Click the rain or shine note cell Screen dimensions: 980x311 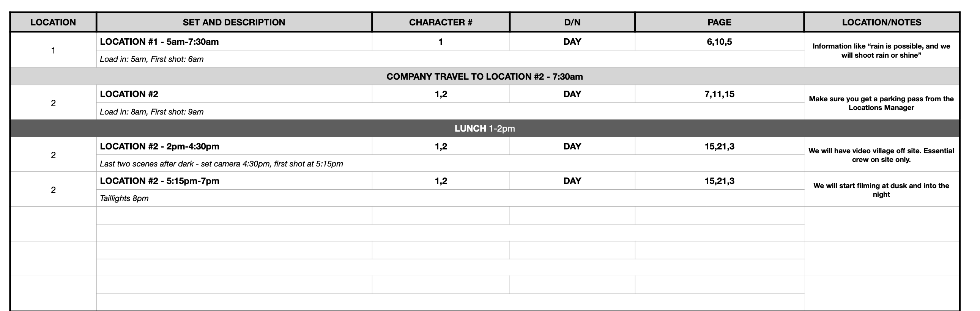881,50
